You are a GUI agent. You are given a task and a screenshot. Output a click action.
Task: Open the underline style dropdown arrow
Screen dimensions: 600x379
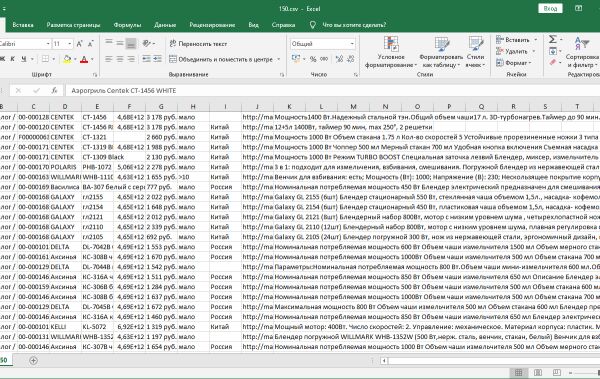coord(32,59)
